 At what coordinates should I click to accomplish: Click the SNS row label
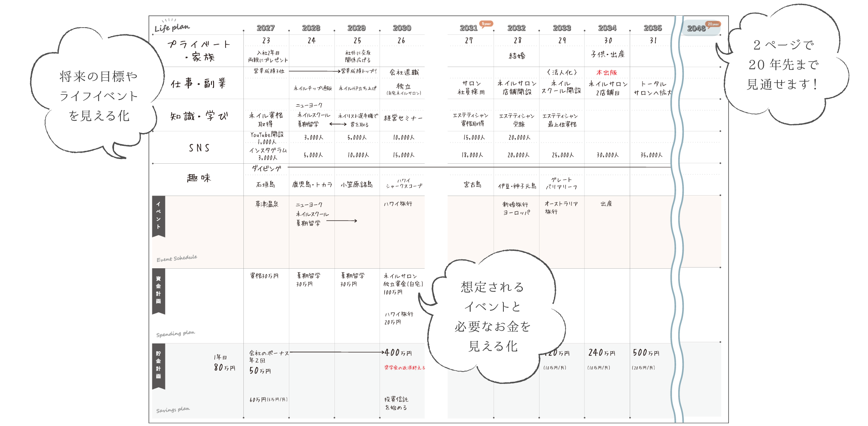click(199, 148)
